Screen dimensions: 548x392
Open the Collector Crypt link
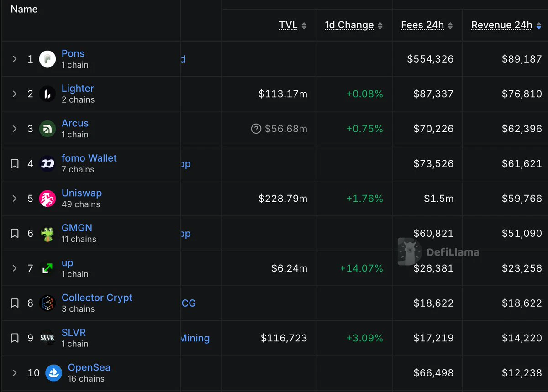coord(97,298)
